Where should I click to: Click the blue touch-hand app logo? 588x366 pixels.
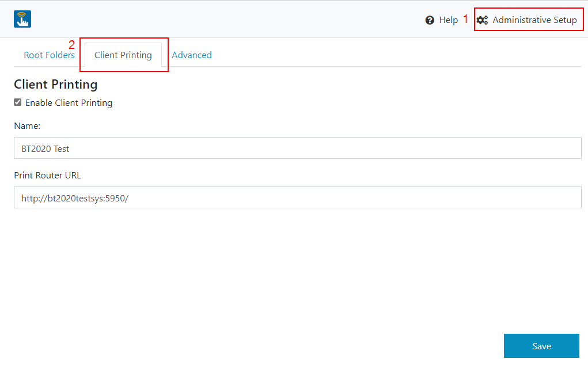[22, 19]
